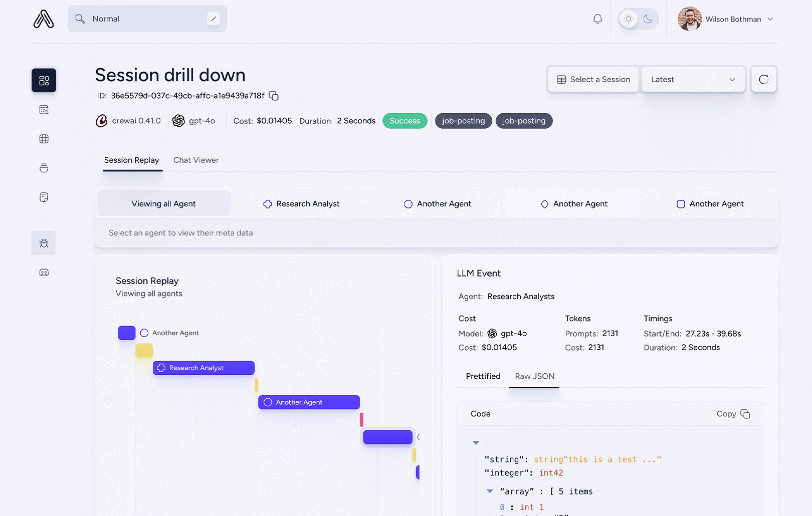The image size is (812, 516).
Task: Click the ship/deployment icon in the sidebar
Action: pos(44,168)
